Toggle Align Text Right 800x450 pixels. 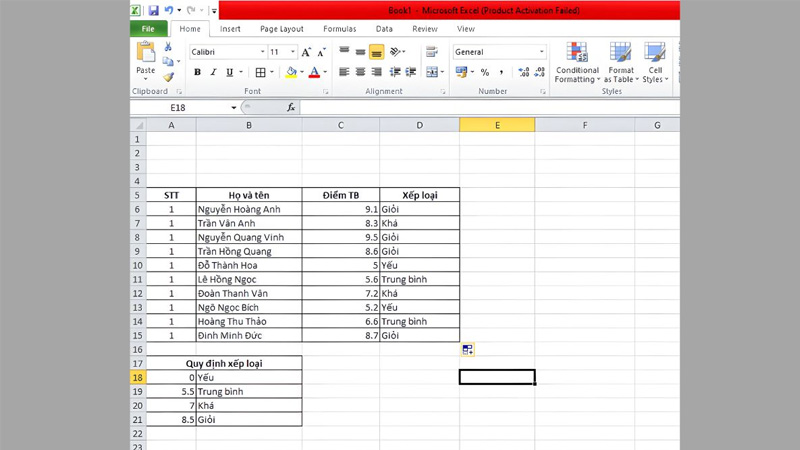click(377, 72)
